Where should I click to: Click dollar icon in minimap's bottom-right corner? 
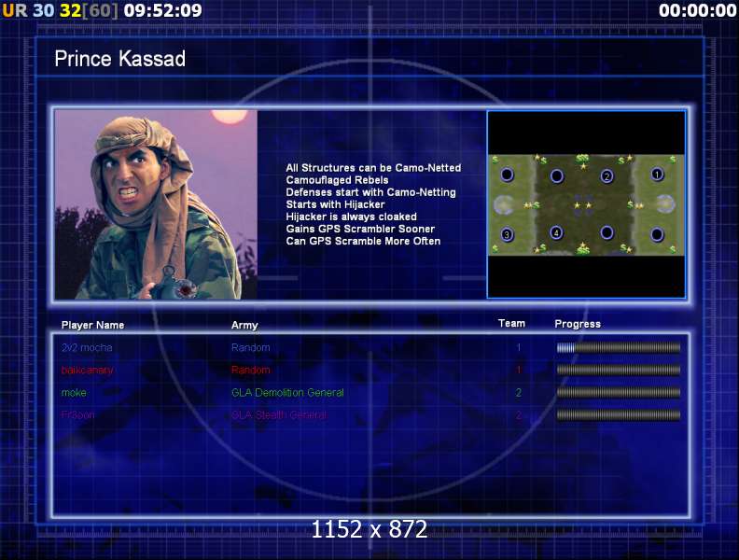coord(673,249)
